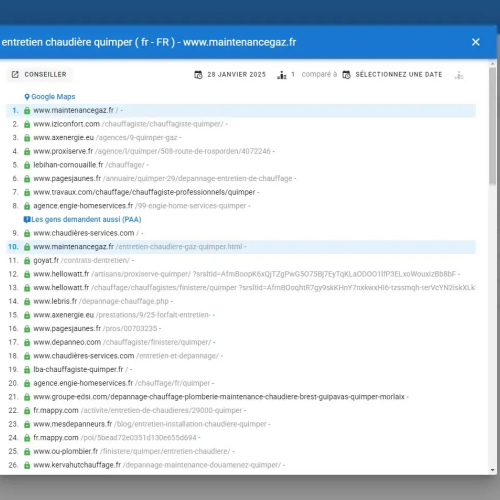The image size is (500, 500).
Task: Open Les gens demandent aussi (PAA)
Action: (86, 219)
